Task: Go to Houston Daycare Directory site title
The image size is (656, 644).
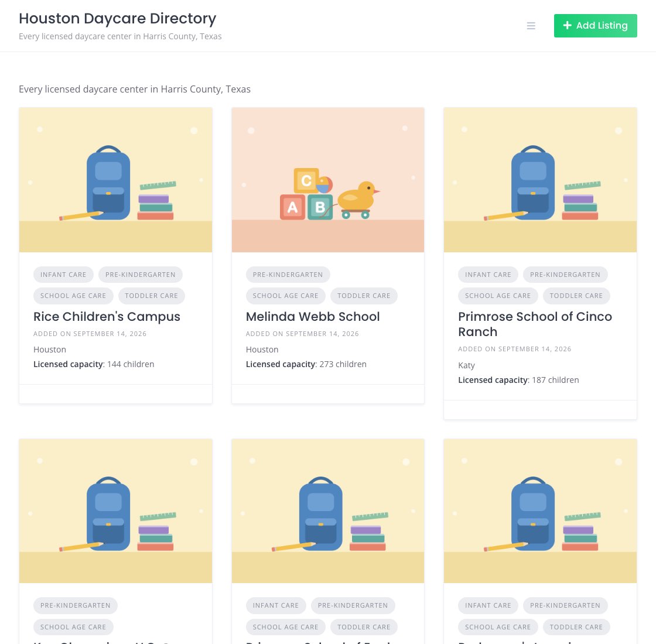Action: [x=118, y=18]
